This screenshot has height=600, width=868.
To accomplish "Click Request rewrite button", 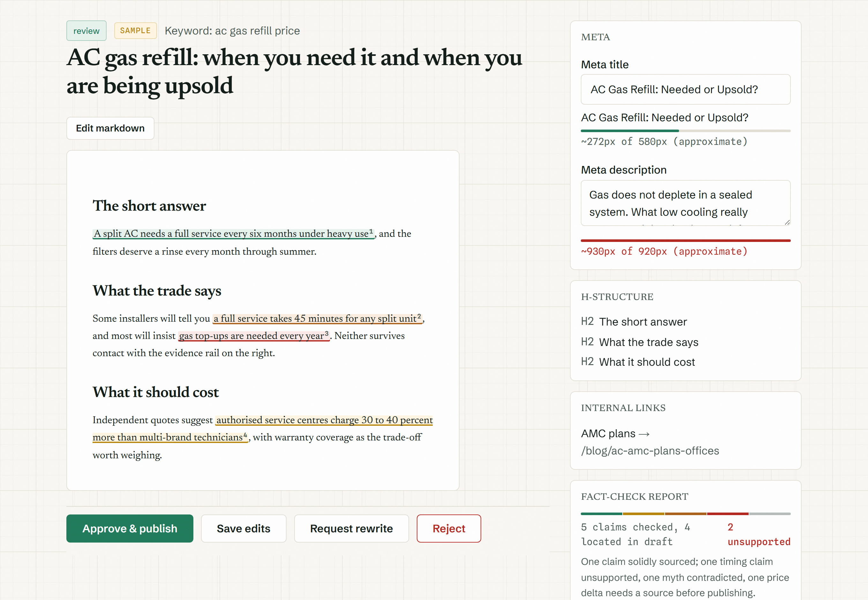I will point(351,528).
